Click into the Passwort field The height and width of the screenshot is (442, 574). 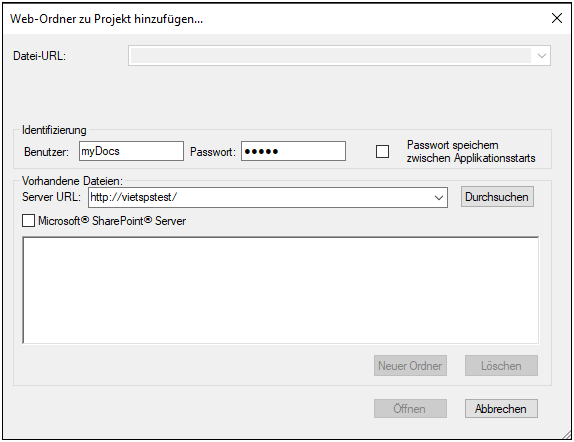tap(293, 151)
